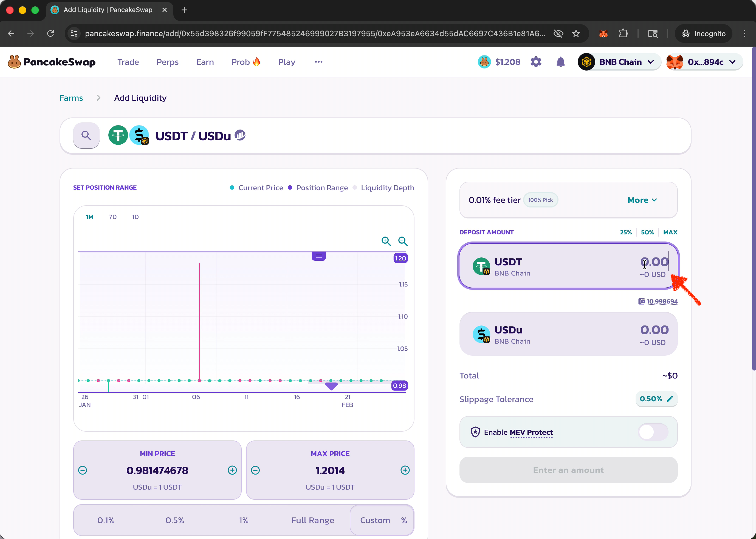Open the Earn navigation menu
This screenshot has height=539, width=756.
205,62
